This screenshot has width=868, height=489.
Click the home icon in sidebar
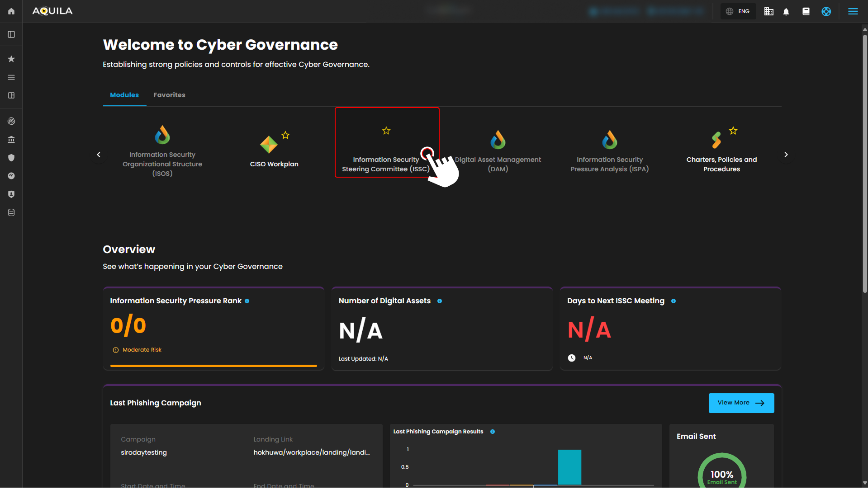pos(11,11)
